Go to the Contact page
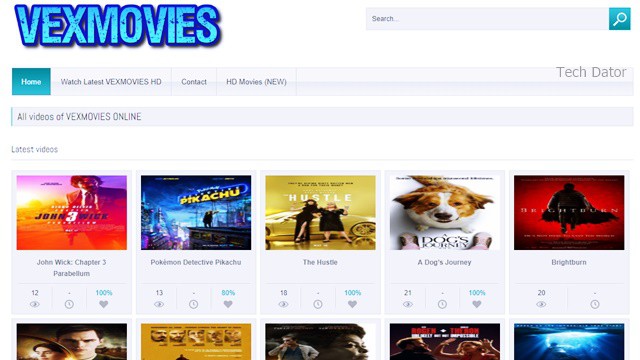 194,82
